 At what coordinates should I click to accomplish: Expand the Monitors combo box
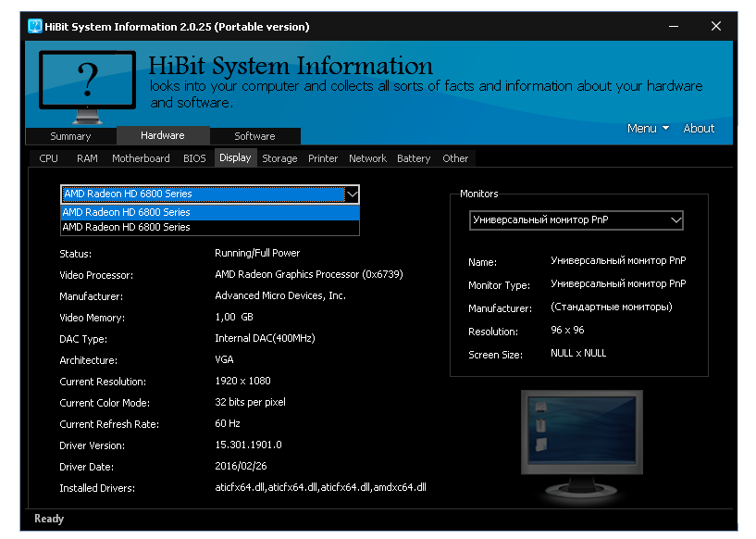576,220
